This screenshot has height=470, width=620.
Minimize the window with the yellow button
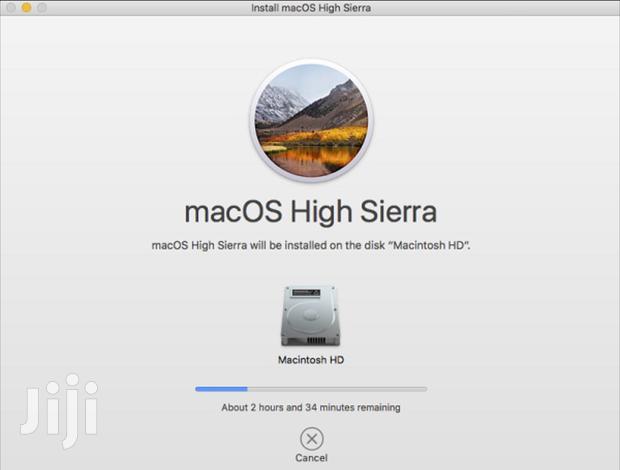pos(26,8)
